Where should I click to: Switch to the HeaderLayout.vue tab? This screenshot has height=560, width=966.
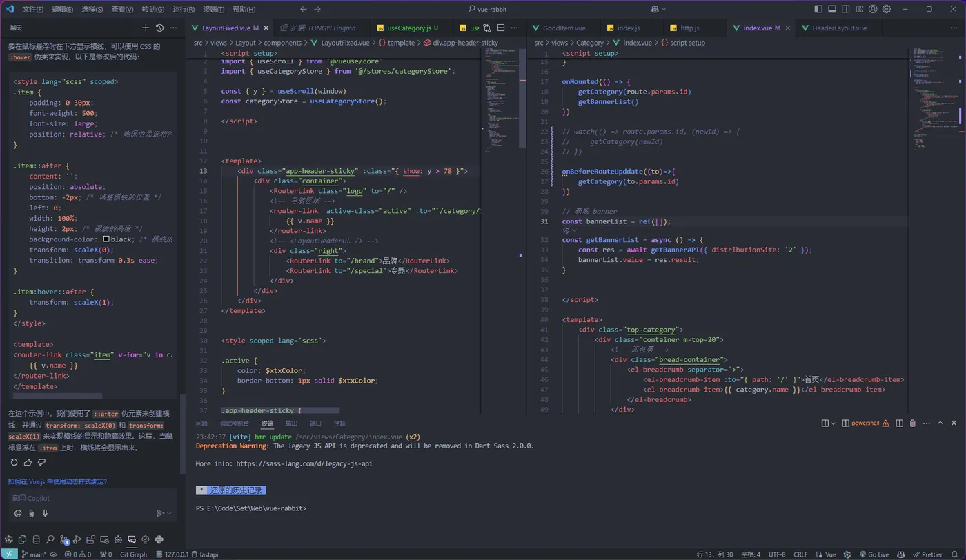pos(839,28)
